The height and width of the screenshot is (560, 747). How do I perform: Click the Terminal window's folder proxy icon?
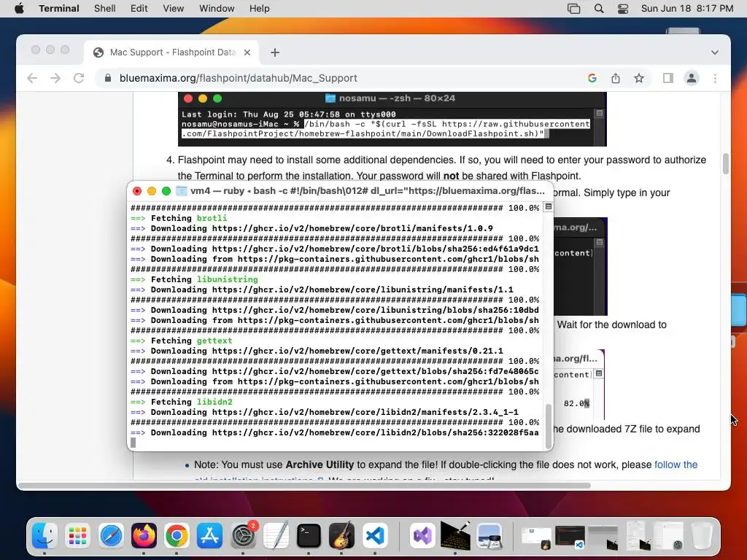click(182, 191)
